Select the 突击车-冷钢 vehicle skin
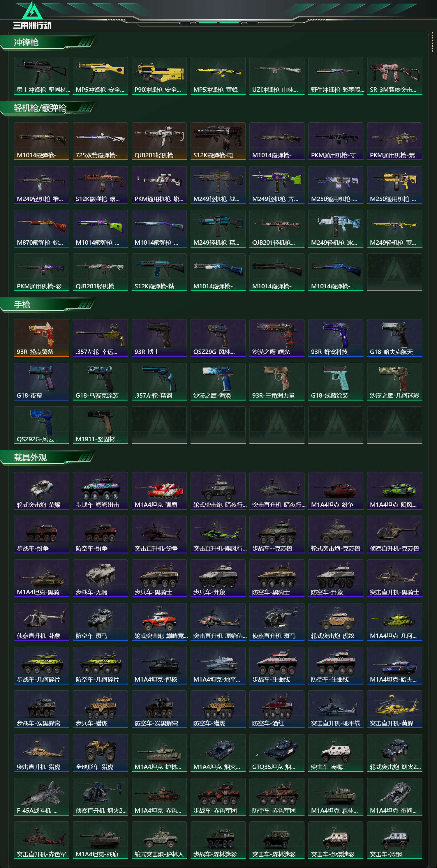The height and width of the screenshot is (868, 437). [x=394, y=840]
